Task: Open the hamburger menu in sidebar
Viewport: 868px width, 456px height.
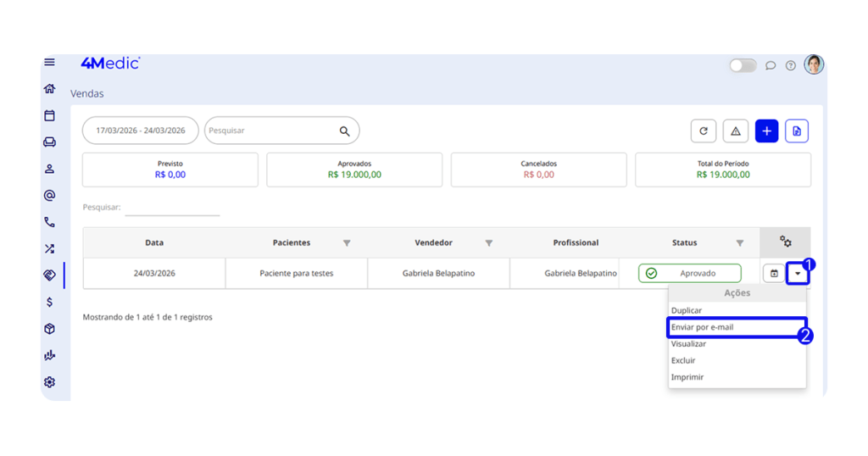Action: (x=49, y=63)
